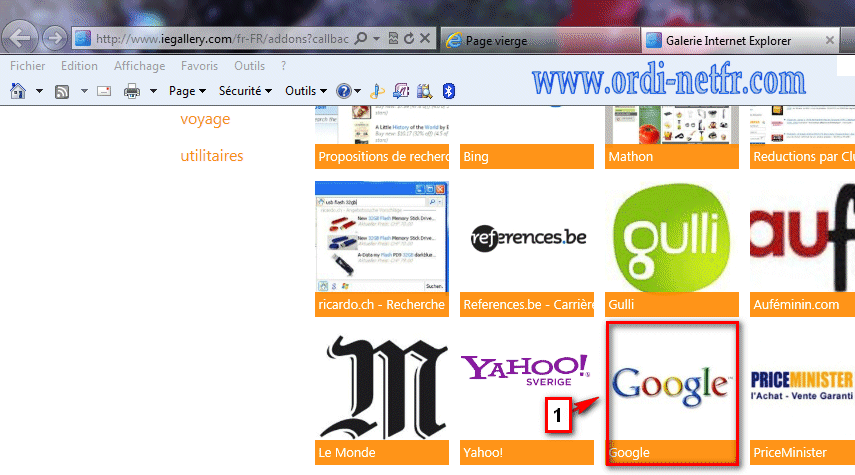Open the Bing add-on label
Viewport: 855px width, 475px height.
[527, 157]
